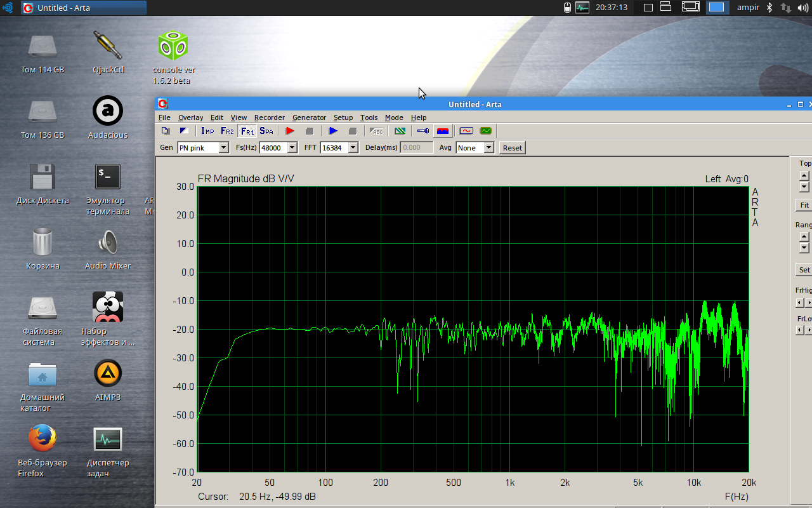Start recording with red play arrow

pos(290,131)
